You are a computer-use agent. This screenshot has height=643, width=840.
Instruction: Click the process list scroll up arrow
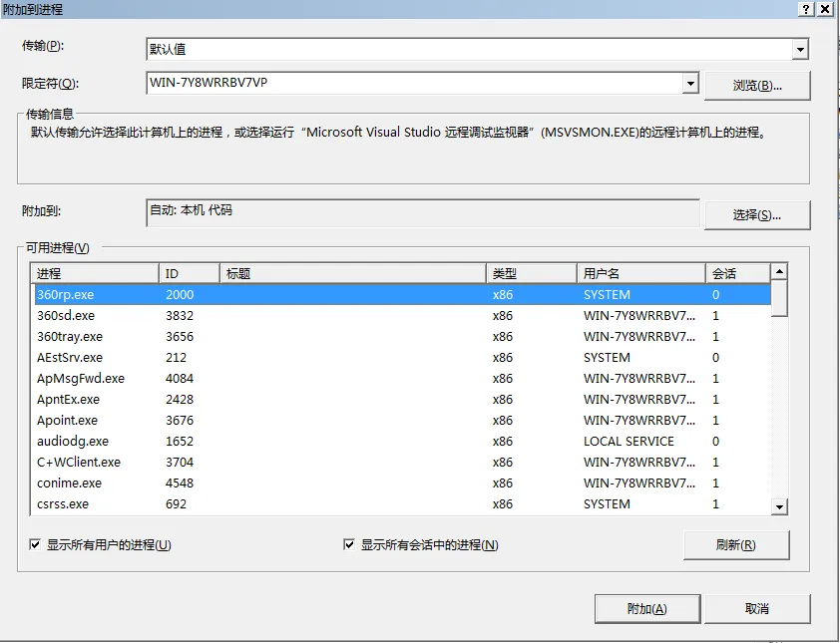779,272
